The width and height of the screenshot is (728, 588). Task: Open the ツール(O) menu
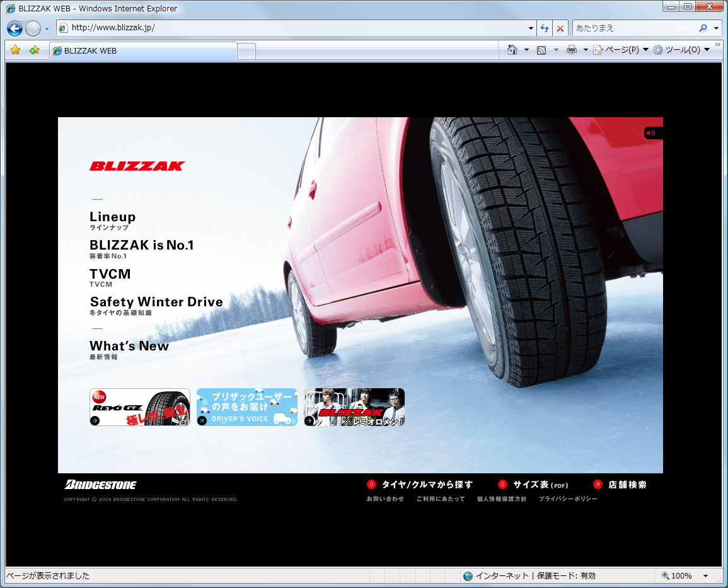[x=681, y=50]
